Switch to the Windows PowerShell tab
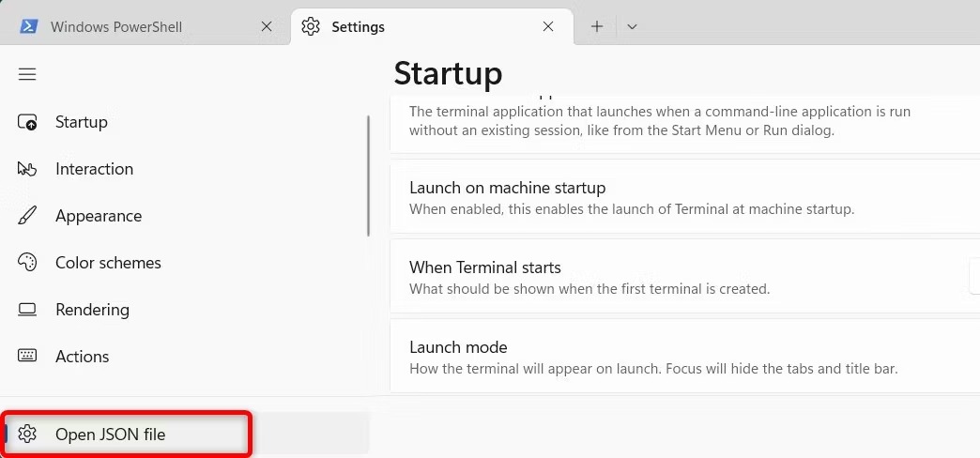 click(145, 26)
